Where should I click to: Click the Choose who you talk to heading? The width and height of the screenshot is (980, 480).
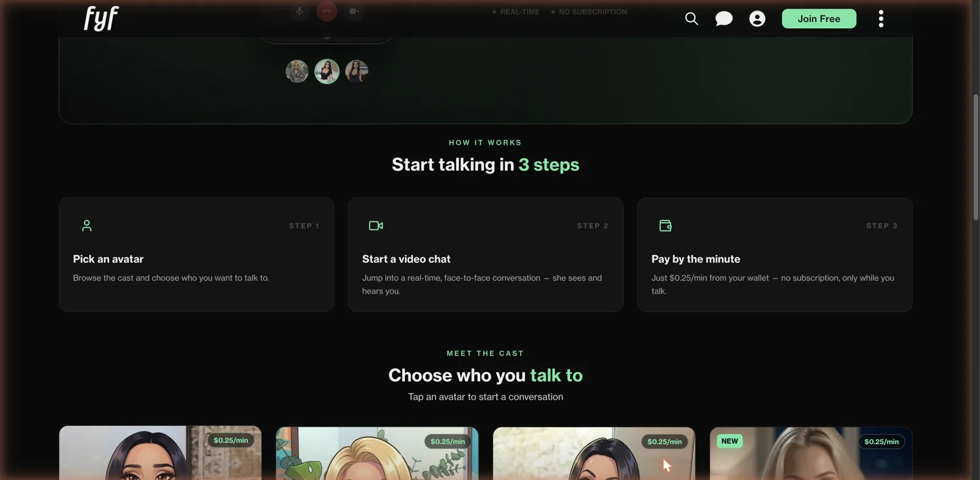486,375
